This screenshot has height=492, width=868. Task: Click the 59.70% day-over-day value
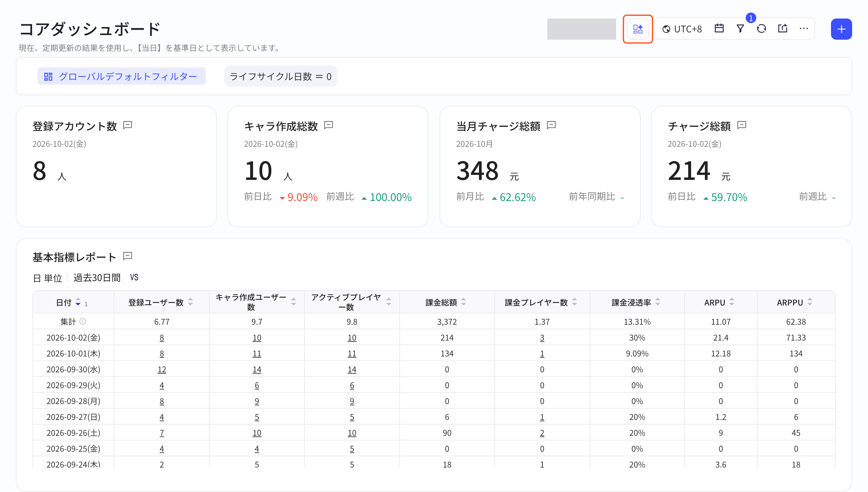tap(729, 197)
